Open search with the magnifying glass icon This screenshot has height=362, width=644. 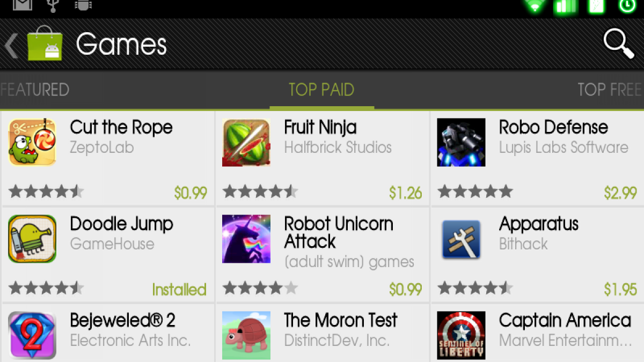[619, 44]
